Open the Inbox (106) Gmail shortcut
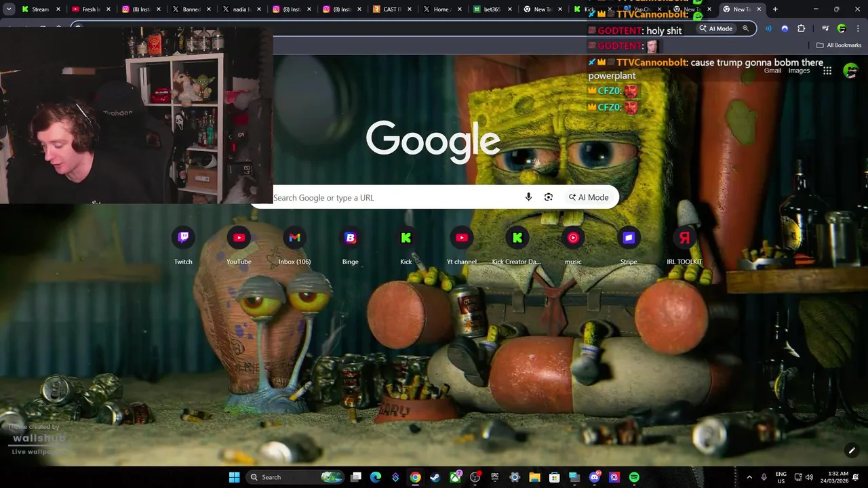 (x=294, y=245)
